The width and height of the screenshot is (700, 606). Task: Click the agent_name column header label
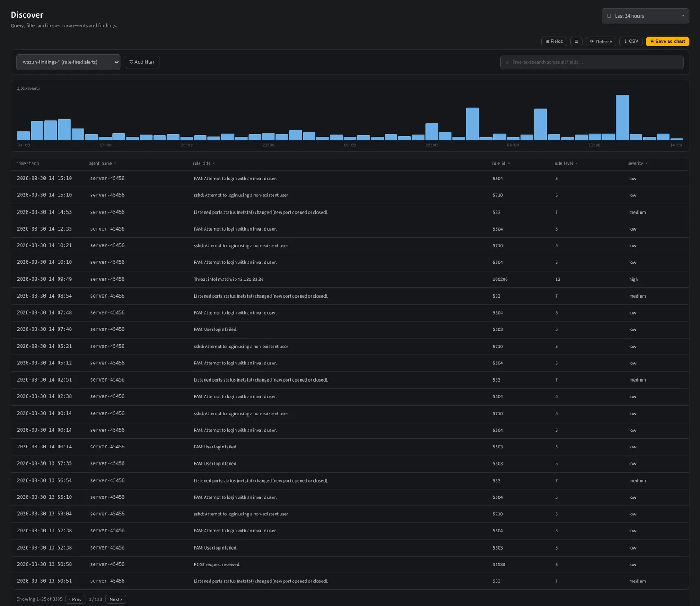(x=100, y=164)
